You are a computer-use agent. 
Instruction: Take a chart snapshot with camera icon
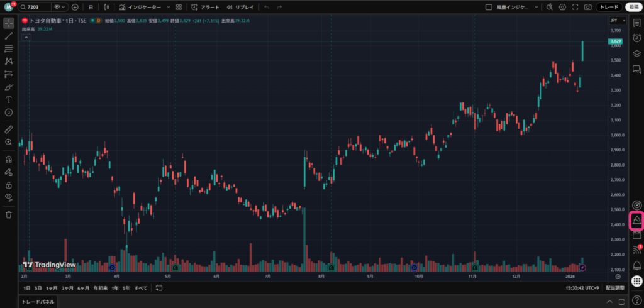pyautogui.click(x=587, y=7)
